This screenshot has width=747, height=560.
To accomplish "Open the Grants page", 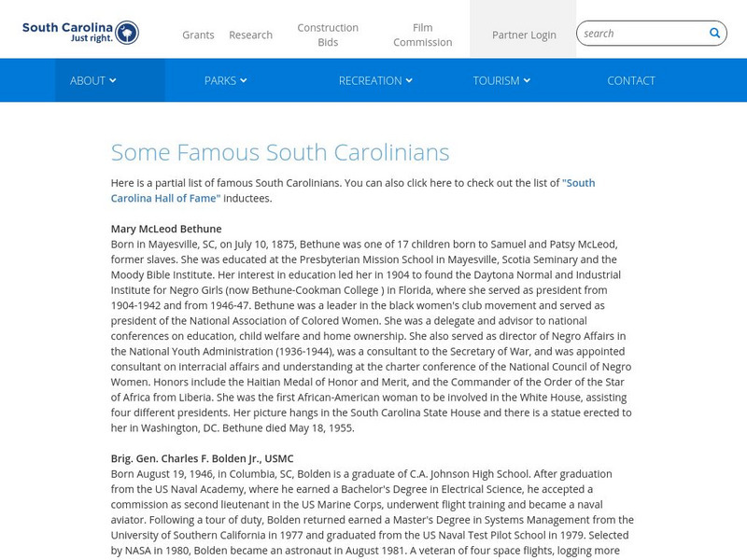I will pos(197,35).
